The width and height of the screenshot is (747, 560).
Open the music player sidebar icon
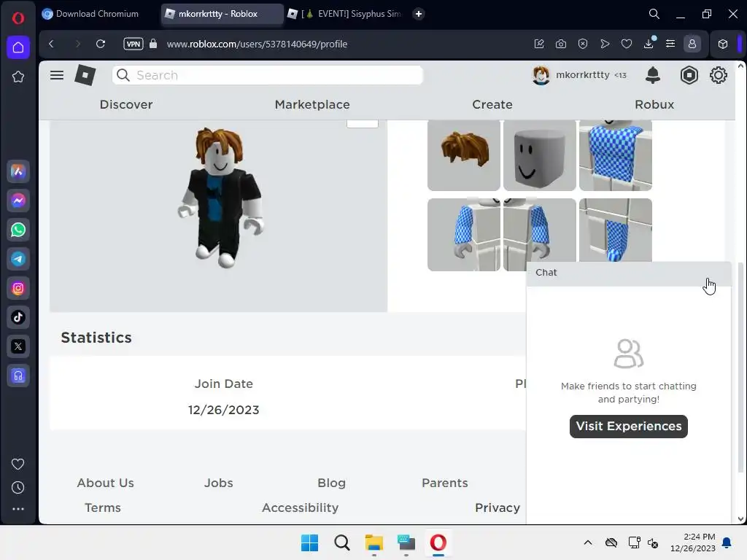click(x=18, y=376)
